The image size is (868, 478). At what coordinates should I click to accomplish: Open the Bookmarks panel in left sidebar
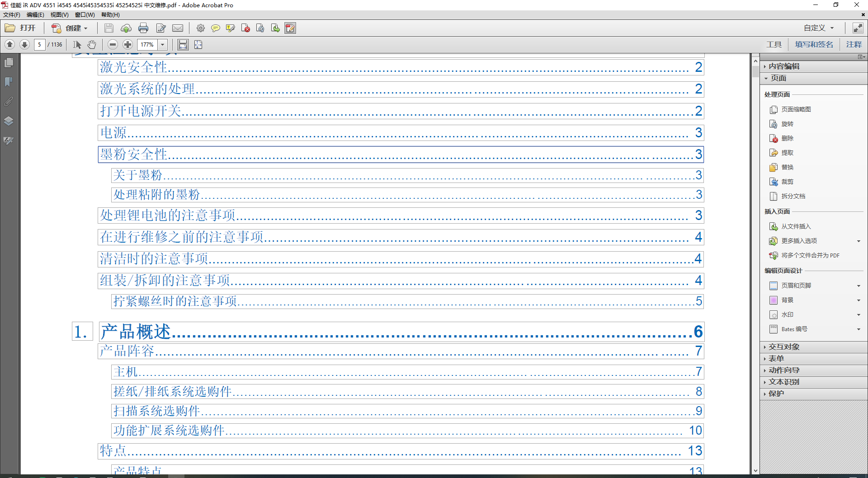tap(9, 82)
